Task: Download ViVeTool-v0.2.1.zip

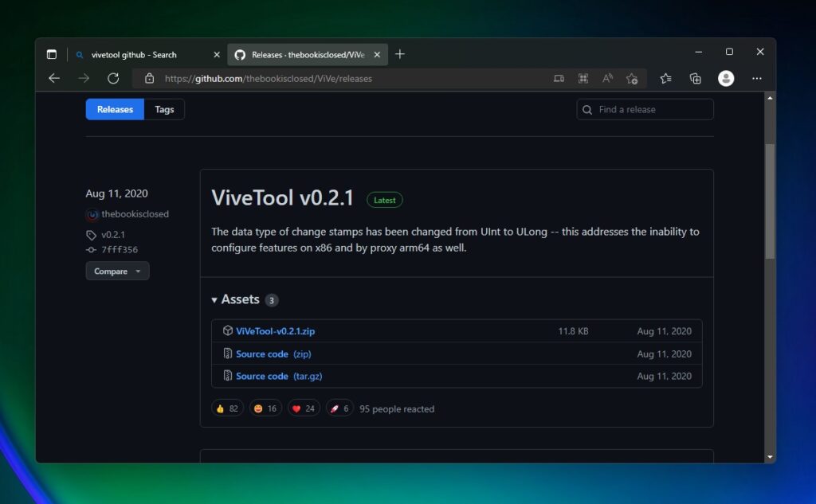Action: point(275,331)
